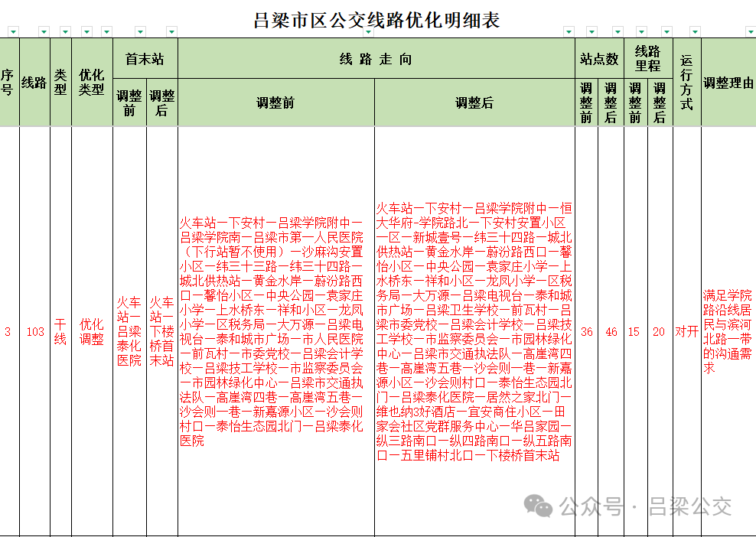
Task: Select the cell containing route number 103
Action: tap(35, 332)
